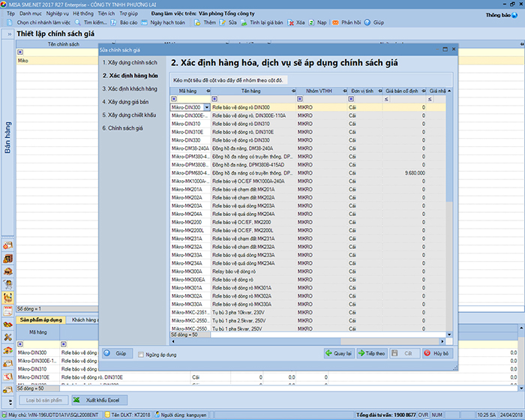
Task: Click the scroll down arrow of product grid
Action: pyautogui.click(x=449, y=334)
